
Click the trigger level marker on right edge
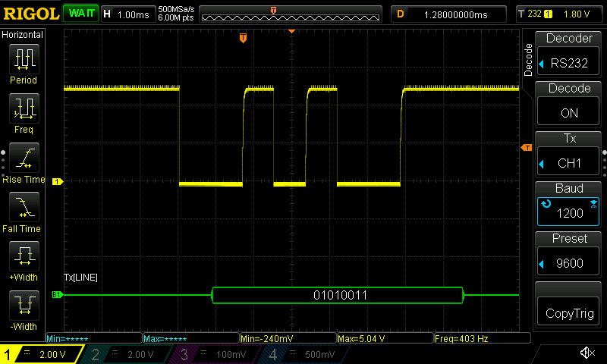click(527, 147)
